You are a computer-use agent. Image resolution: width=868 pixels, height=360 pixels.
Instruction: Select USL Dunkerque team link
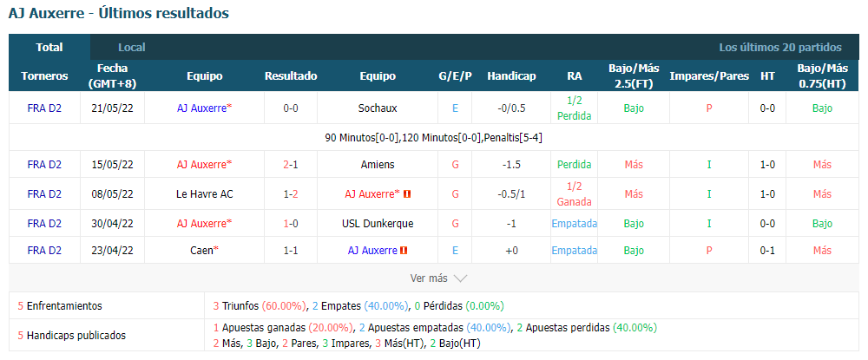pyautogui.click(x=378, y=224)
